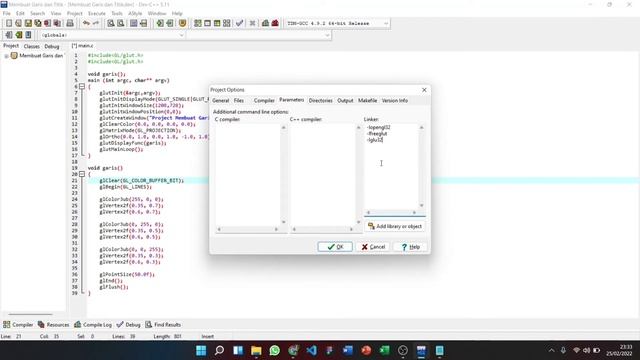Switch to the General tab in Project Options
This screenshot has width=640, height=360.
coord(220,100)
